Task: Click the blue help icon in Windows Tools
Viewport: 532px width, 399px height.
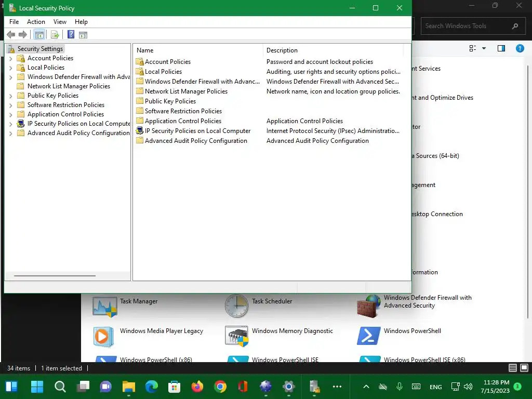Action: [x=520, y=48]
